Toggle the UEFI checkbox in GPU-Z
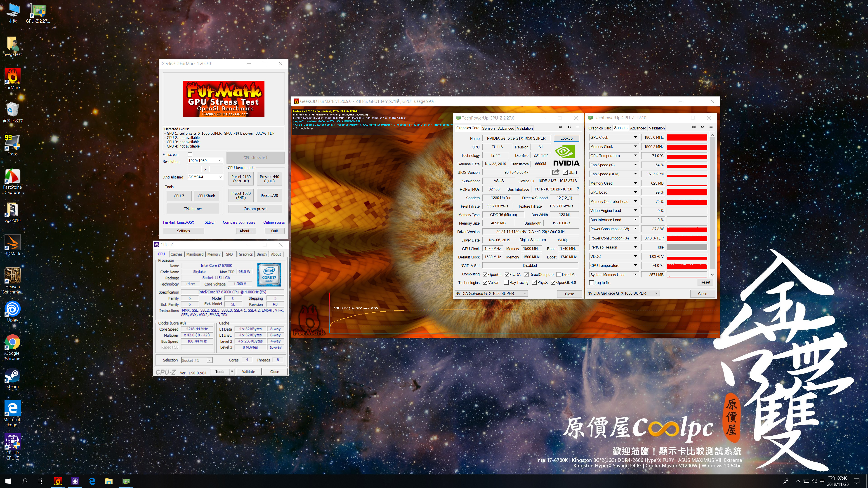868x488 pixels. pyautogui.click(x=565, y=172)
